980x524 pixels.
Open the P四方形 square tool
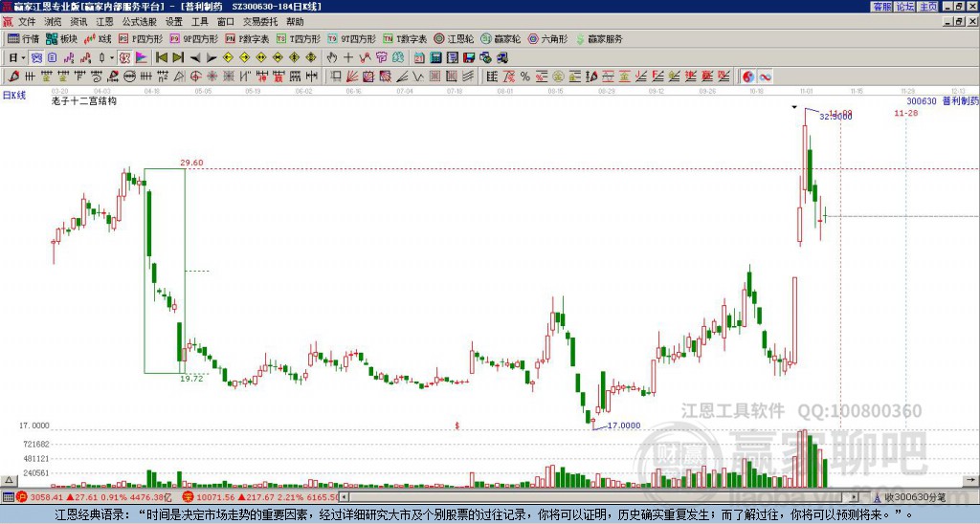pyautogui.click(x=141, y=38)
